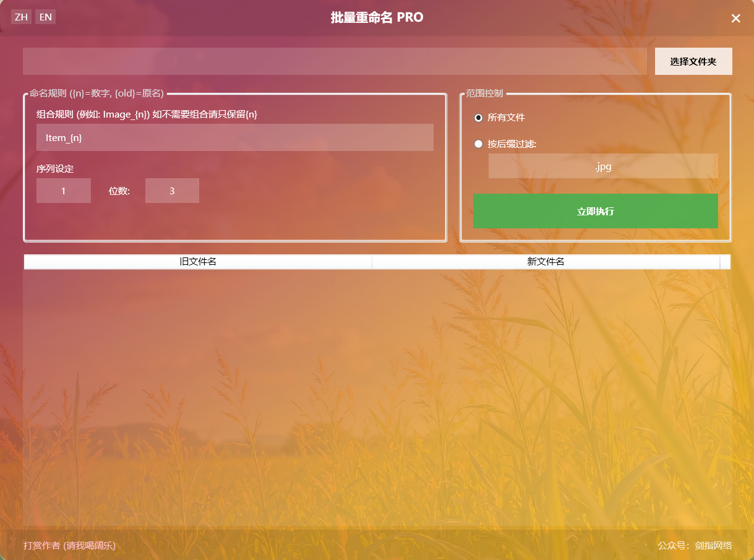Click the 公众号: 剑指网络 text
Viewport: 754px width, 560px height.
point(695,545)
